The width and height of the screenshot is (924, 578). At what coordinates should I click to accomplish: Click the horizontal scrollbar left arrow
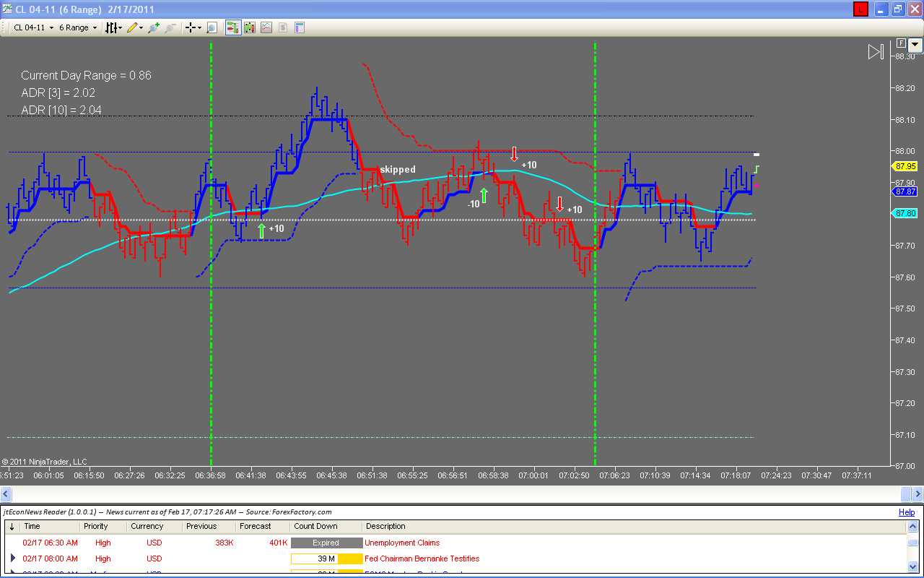(6, 493)
